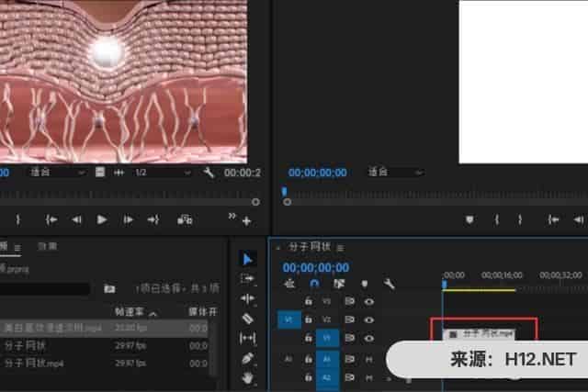Step back one frame in Program monitor
588x392 pixels.
pyautogui.click(x=579, y=219)
